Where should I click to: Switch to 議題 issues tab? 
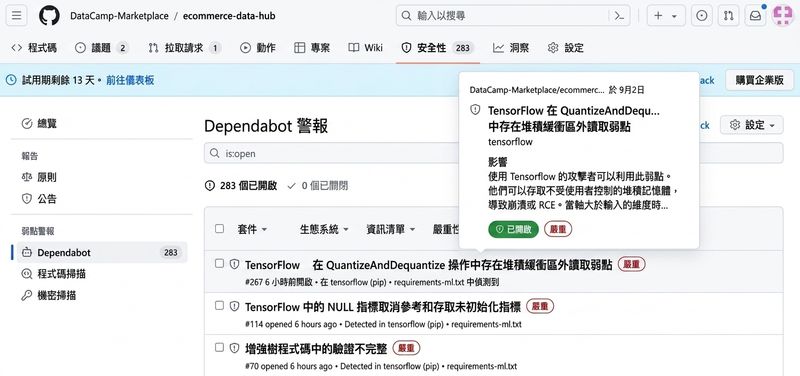tap(102, 48)
